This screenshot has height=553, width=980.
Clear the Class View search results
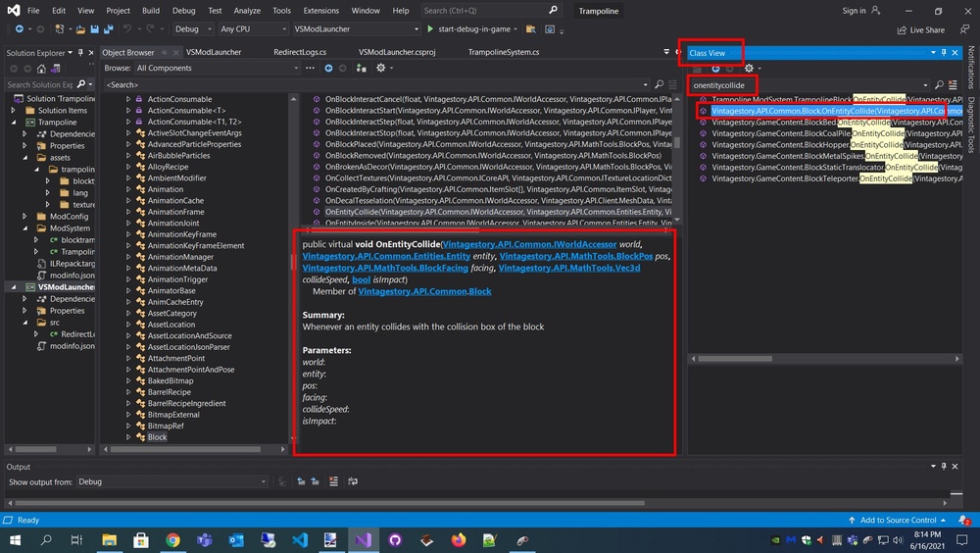[x=954, y=85]
